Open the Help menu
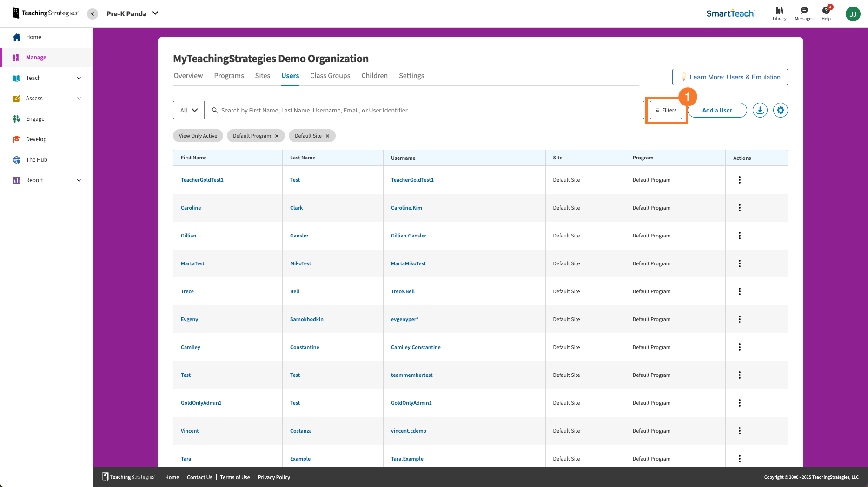868x487 pixels. 826,13
